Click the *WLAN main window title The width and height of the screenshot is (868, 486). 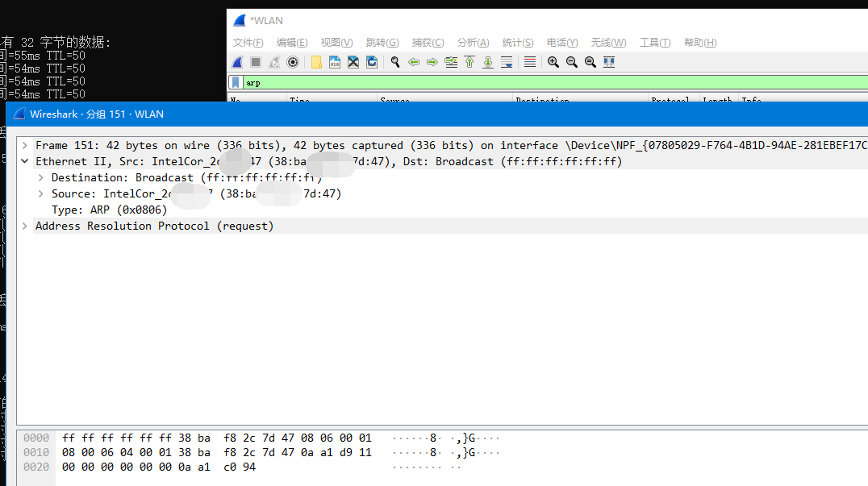(x=266, y=20)
